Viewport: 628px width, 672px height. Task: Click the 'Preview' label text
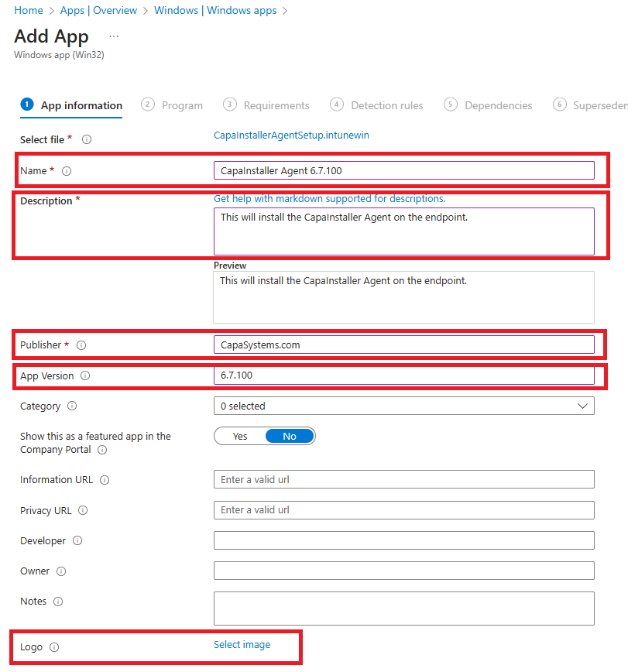[x=230, y=266]
